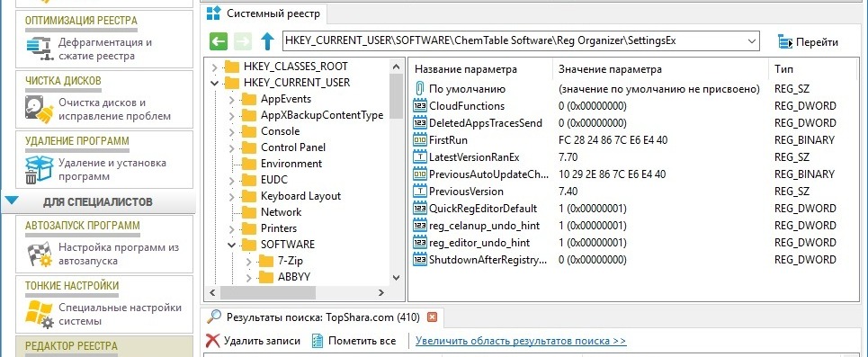Image resolution: width=868 pixels, height=357 pixels.
Task: Expand the Console key
Action: (x=232, y=131)
